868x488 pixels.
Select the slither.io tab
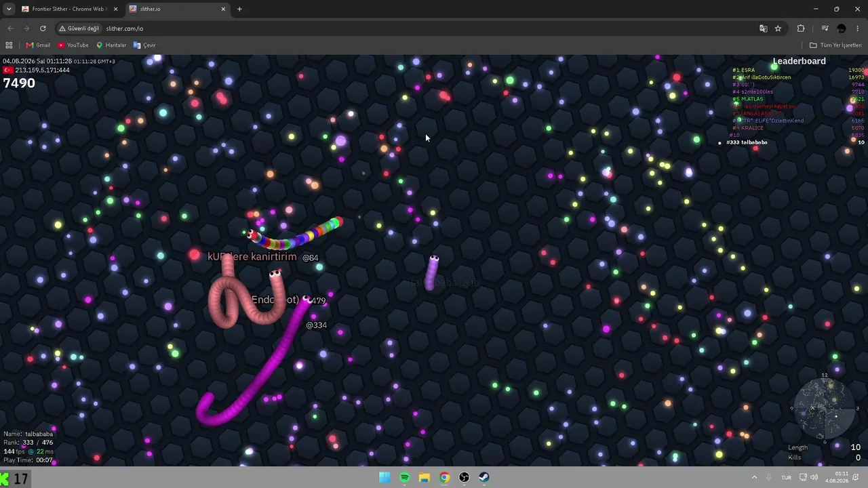click(176, 9)
